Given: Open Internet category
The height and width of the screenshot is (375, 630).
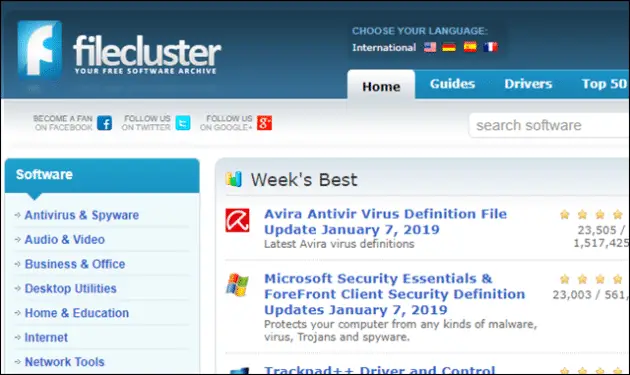Looking at the screenshot, I should (46, 338).
